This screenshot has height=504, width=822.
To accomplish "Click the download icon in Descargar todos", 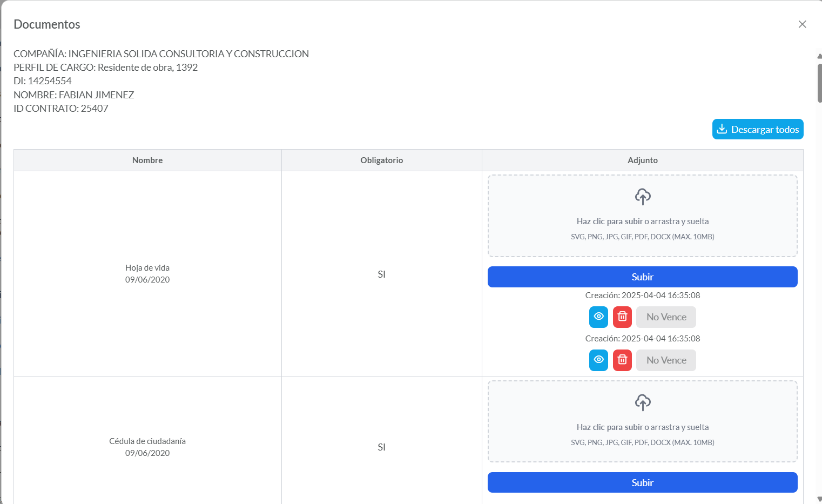I will pyautogui.click(x=722, y=129).
